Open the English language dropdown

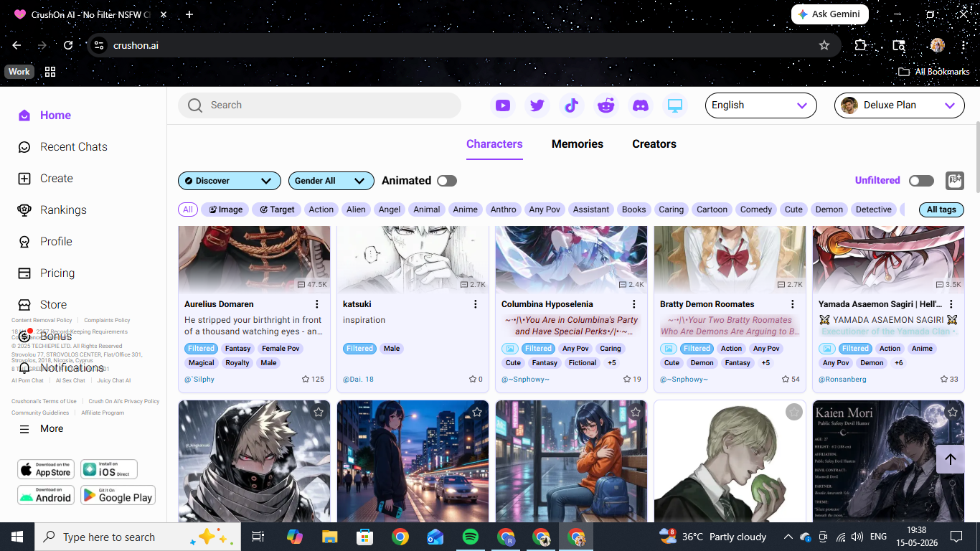(761, 105)
